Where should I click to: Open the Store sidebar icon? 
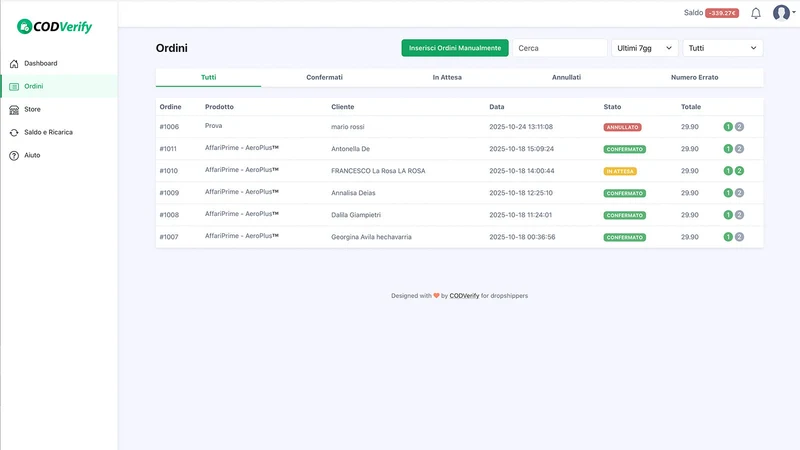click(14, 110)
